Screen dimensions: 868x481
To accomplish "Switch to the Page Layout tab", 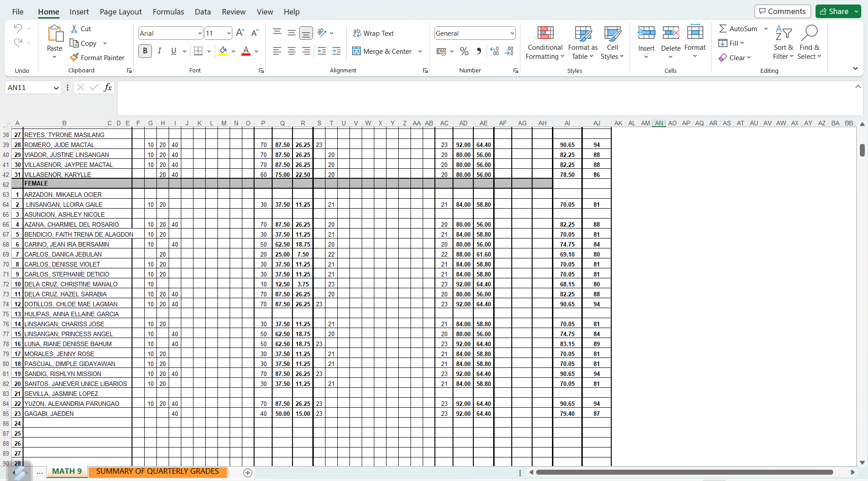I will click(x=121, y=12).
